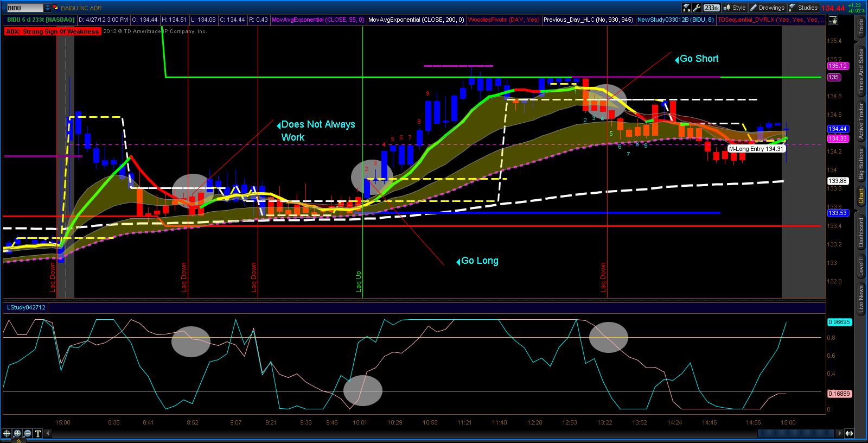The height and width of the screenshot is (443, 868).
Task: Open the Trade side tab
Action: pyautogui.click(x=860, y=27)
